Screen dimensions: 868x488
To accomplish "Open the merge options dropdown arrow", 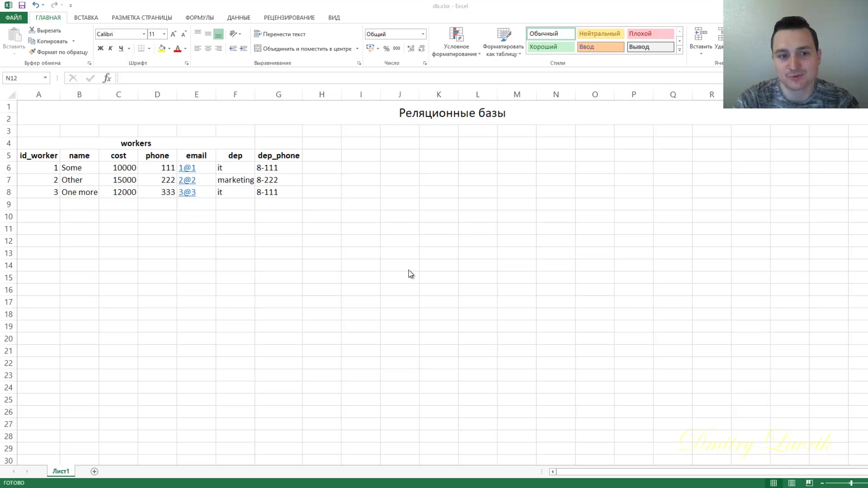I will click(357, 48).
